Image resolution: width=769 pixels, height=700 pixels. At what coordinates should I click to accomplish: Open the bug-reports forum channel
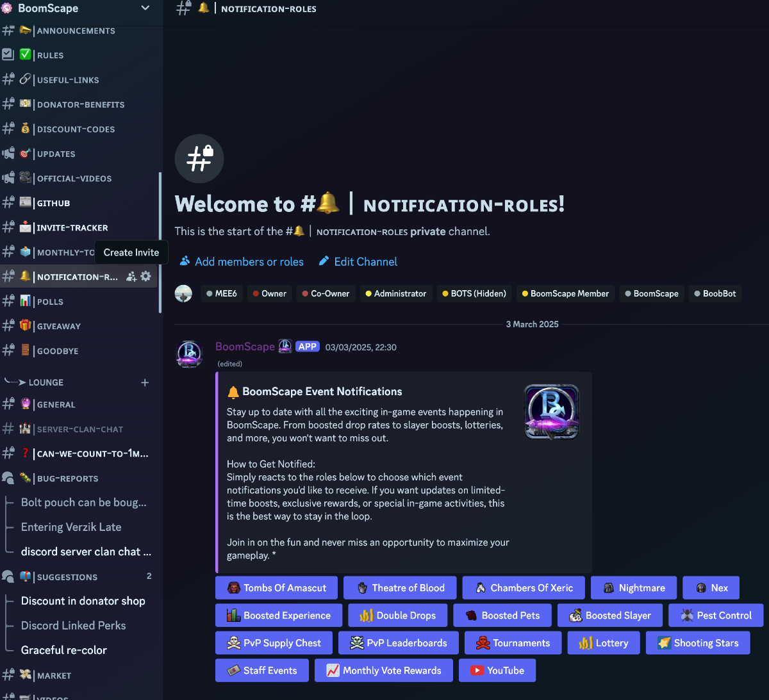click(79, 478)
